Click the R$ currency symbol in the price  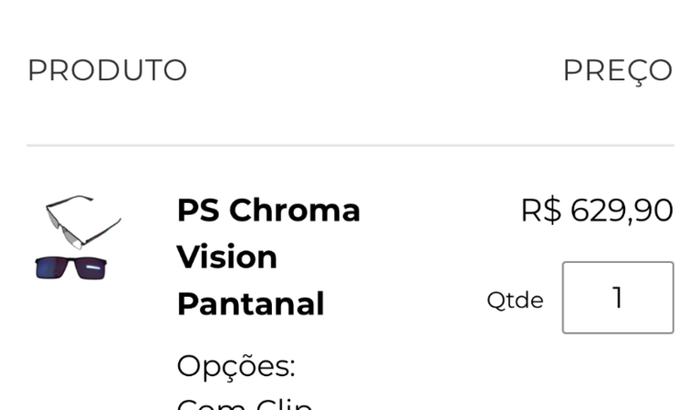(540, 210)
